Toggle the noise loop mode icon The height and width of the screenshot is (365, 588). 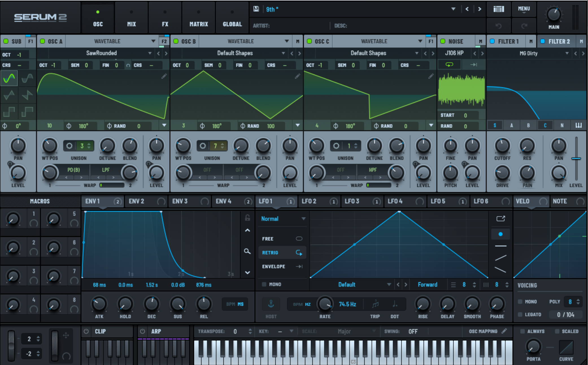click(x=449, y=65)
